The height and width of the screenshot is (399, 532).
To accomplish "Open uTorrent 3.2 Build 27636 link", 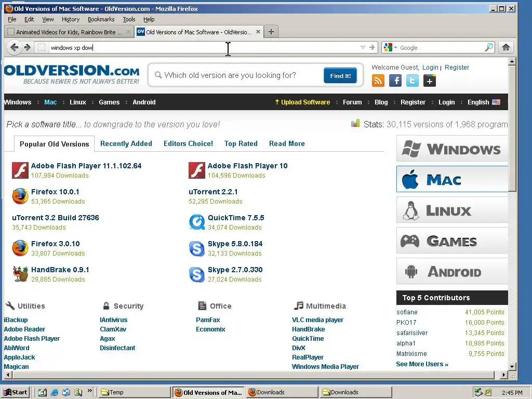I will 56,218.
